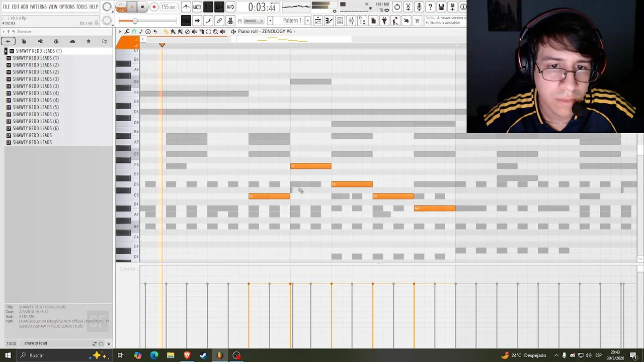Viewport: 644px width, 362px height.
Task: Toggle the piano roll snap magnet icon
Action: [x=134, y=32]
